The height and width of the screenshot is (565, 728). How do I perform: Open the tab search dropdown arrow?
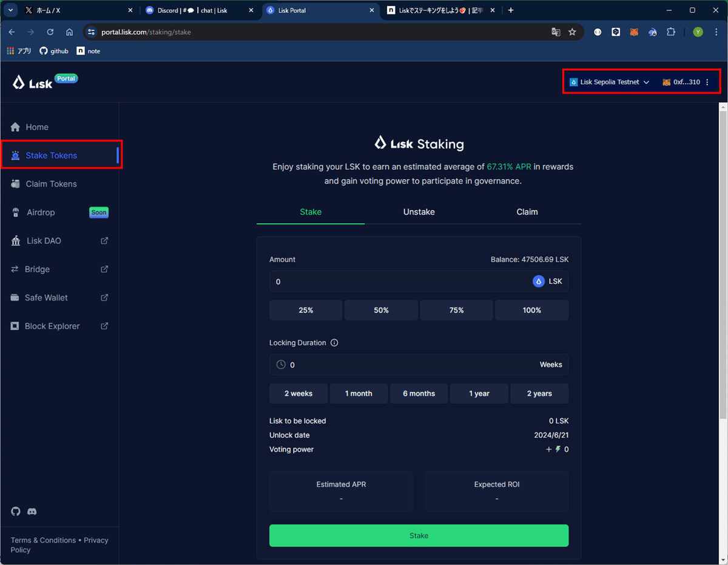pyautogui.click(x=11, y=10)
